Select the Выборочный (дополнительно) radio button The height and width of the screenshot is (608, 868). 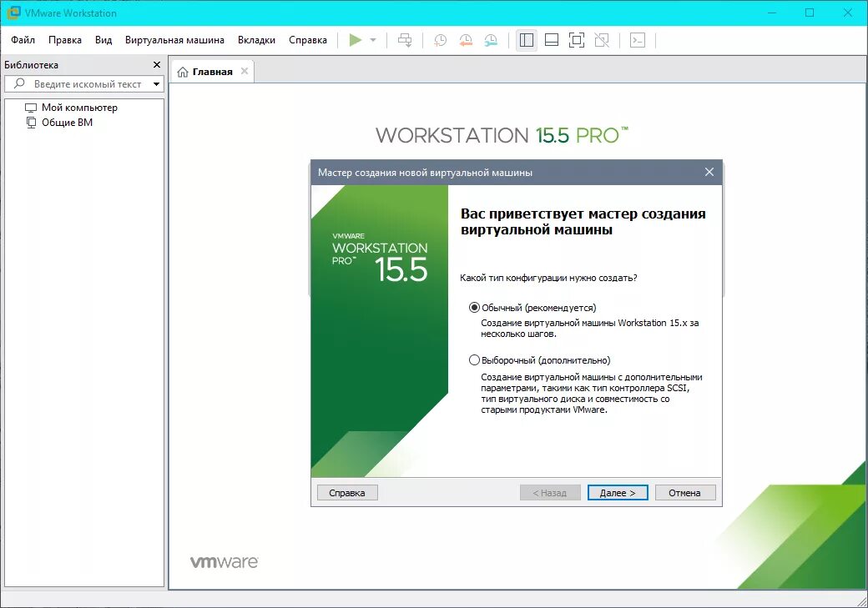(x=474, y=360)
